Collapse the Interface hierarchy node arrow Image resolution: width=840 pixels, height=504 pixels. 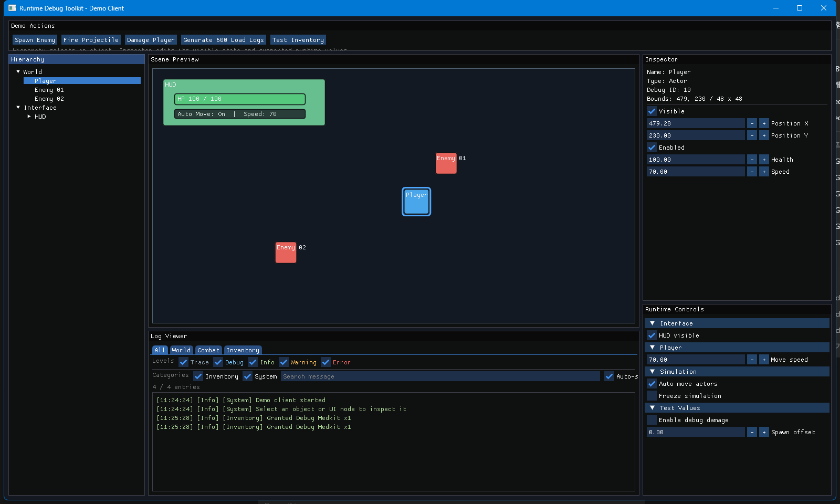[18, 107]
